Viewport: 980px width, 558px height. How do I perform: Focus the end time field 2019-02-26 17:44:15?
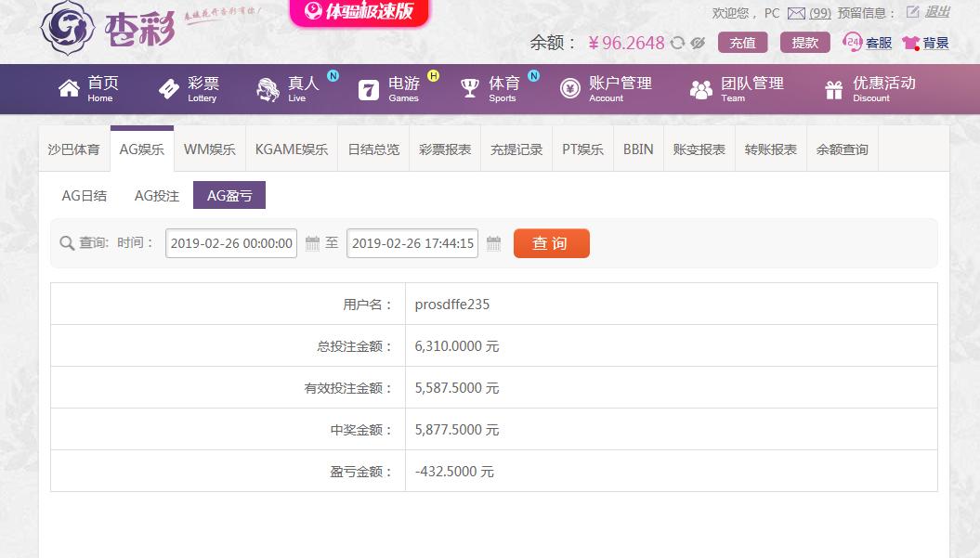pyautogui.click(x=412, y=243)
